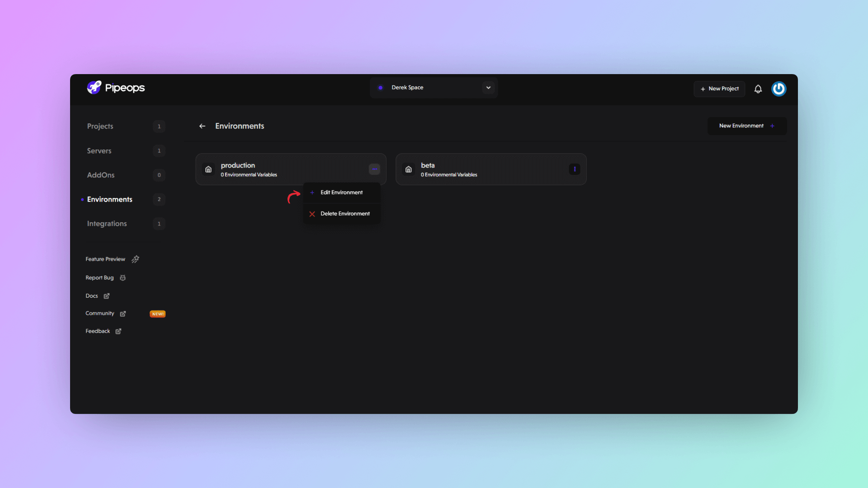Expand the production environment options menu
This screenshot has width=868, height=488.
point(374,169)
